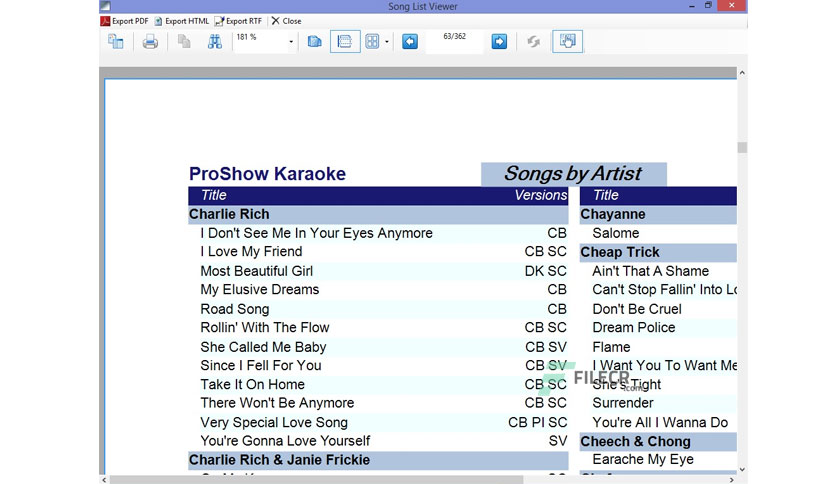The width and height of the screenshot is (836, 484).
Task: Click 'Since I Fell For You'
Action: point(261,366)
